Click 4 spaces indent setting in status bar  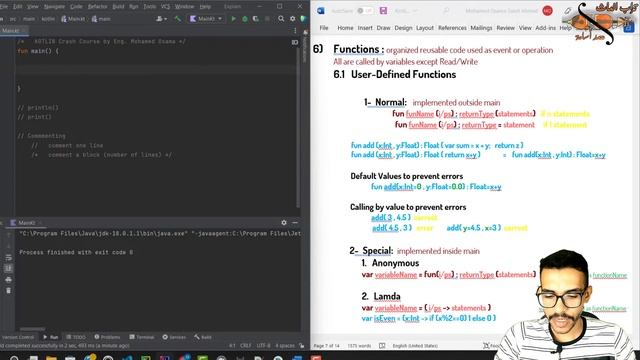(x=284, y=346)
